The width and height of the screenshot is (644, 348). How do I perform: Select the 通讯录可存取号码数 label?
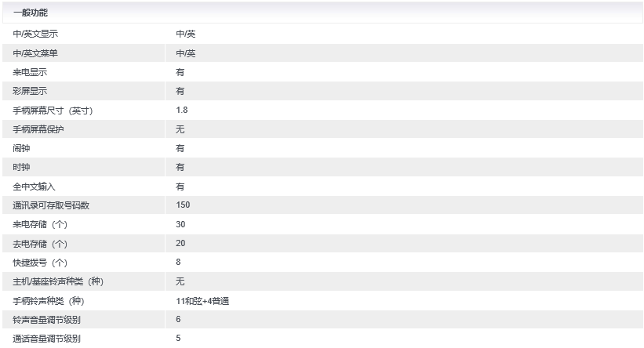click(x=51, y=205)
